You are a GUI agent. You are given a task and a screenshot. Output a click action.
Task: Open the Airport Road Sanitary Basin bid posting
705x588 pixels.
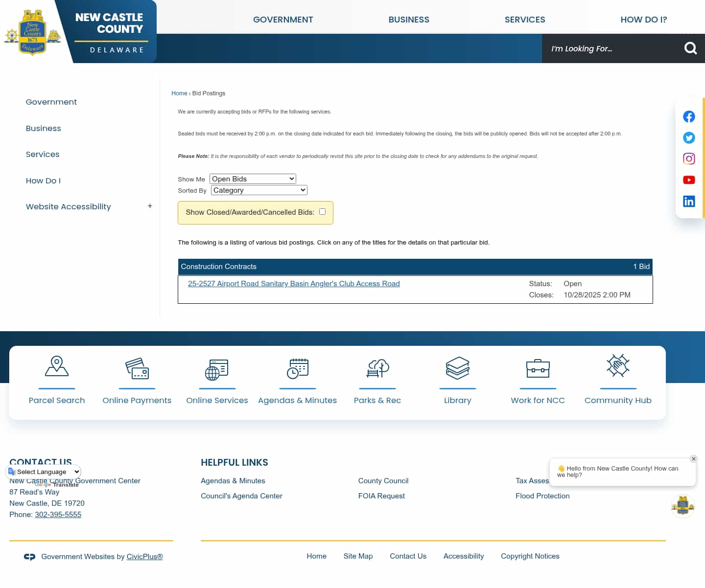[x=294, y=283]
